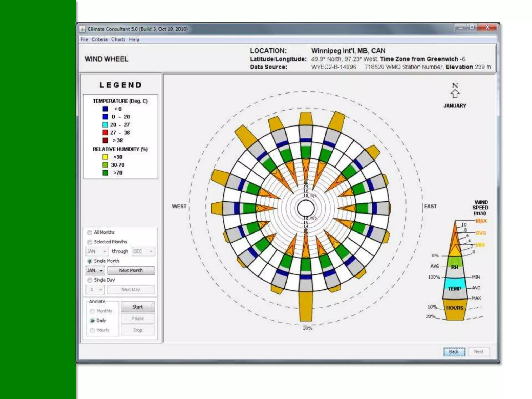
Task: Switch animation to Hourly
Action: point(92,330)
